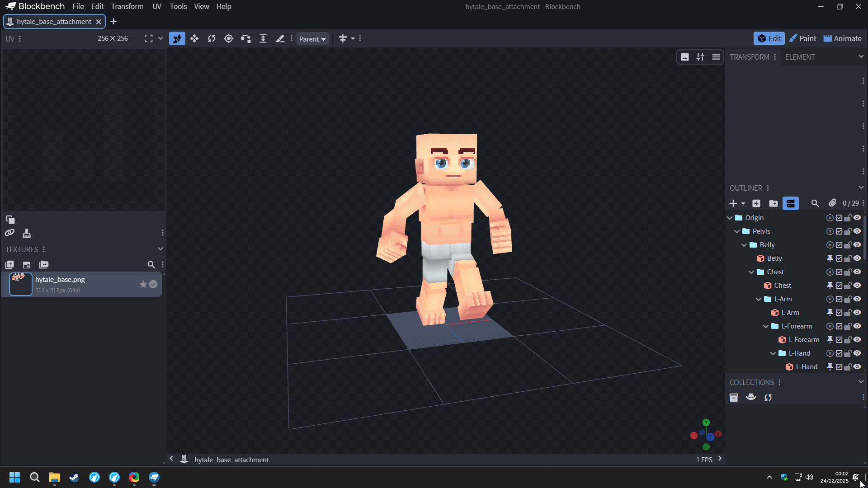The width and height of the screenshot is (868, 488).
Task: Hide the Belly cube visibility eye
Action: pyautogui.click(x=857, y=258)
